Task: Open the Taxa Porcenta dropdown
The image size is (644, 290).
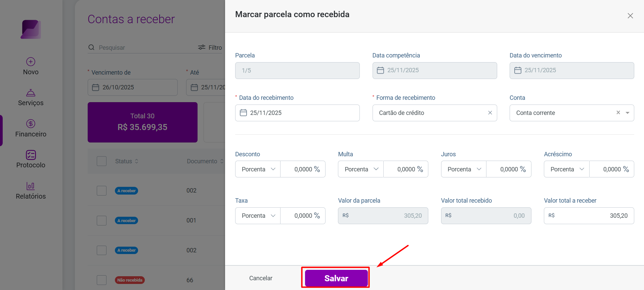Action: 258,216
